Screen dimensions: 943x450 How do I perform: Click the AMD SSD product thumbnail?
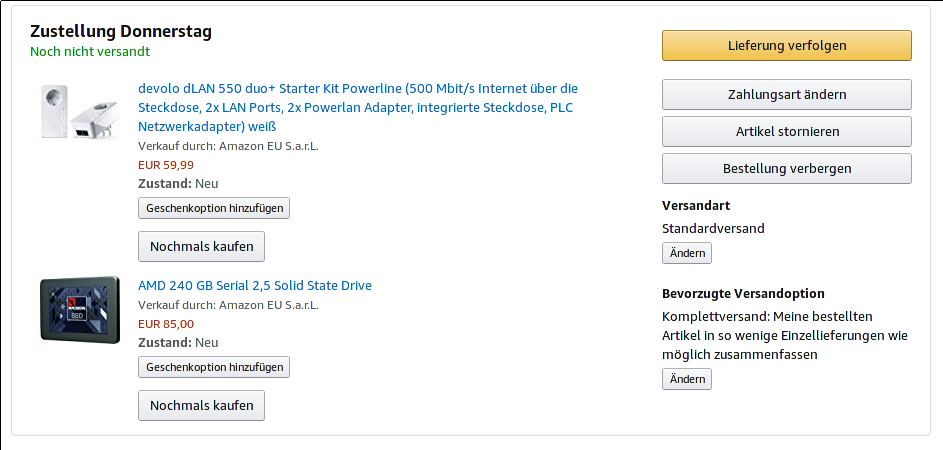[x=80, y=310]
